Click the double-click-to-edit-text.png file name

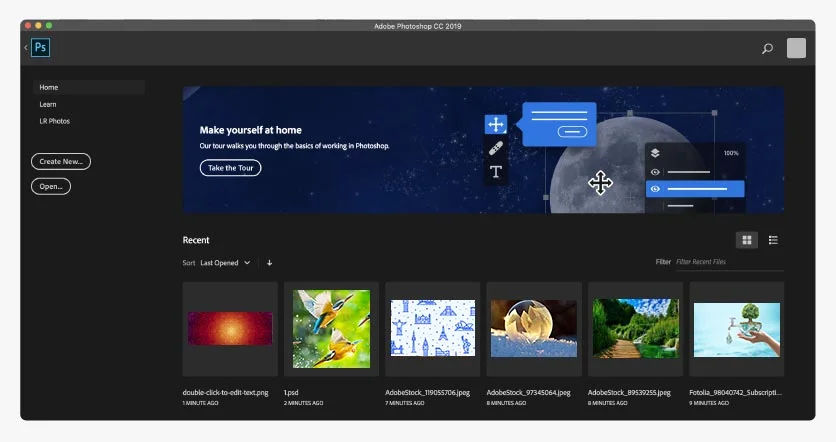[x=226, y=392]
